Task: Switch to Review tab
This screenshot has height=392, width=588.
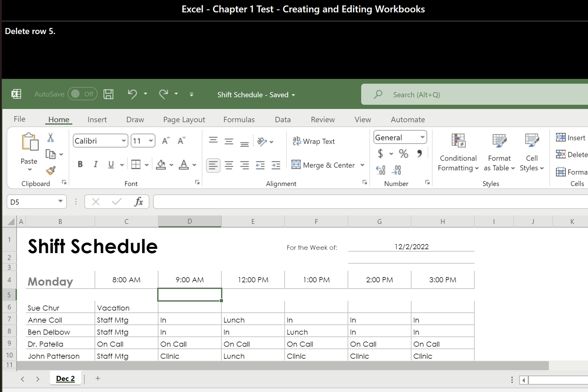Action: coord(323,119)
